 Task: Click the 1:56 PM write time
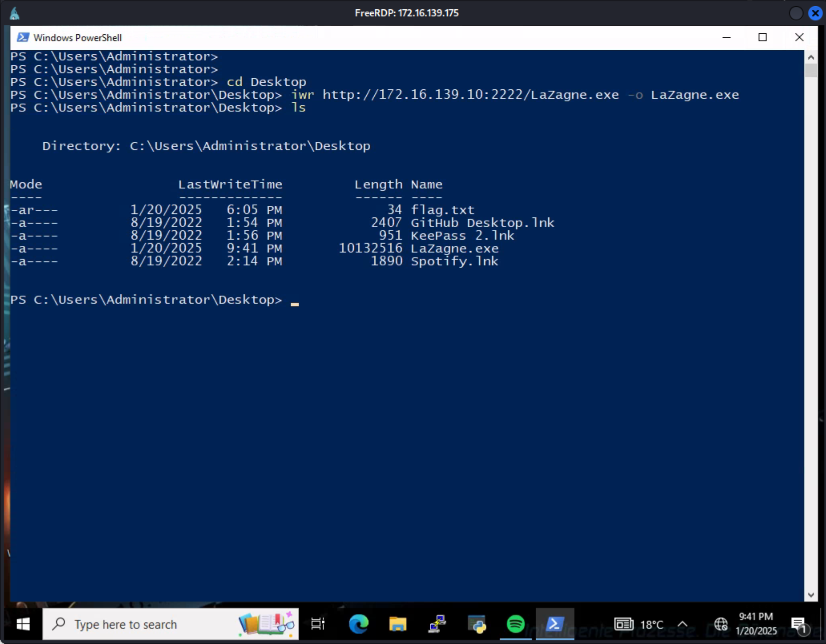(x=254, y=236)
